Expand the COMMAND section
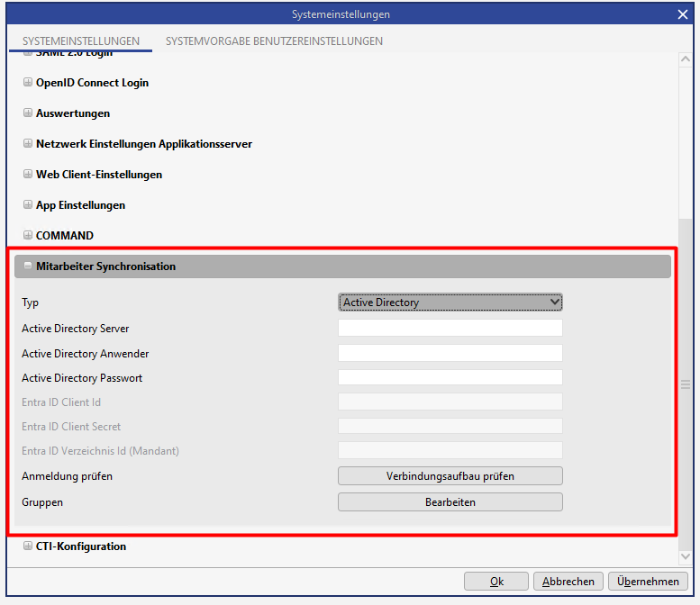 point(28,236)
